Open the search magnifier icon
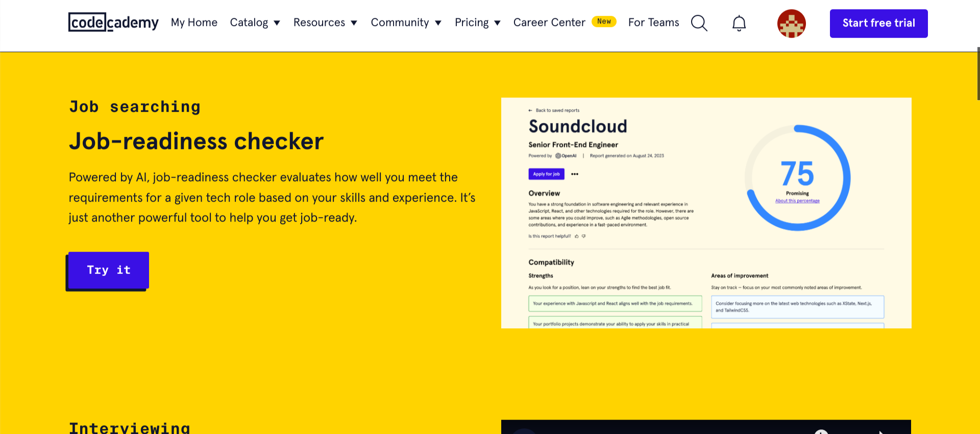The image size is (980, 434). click(699, 23)
